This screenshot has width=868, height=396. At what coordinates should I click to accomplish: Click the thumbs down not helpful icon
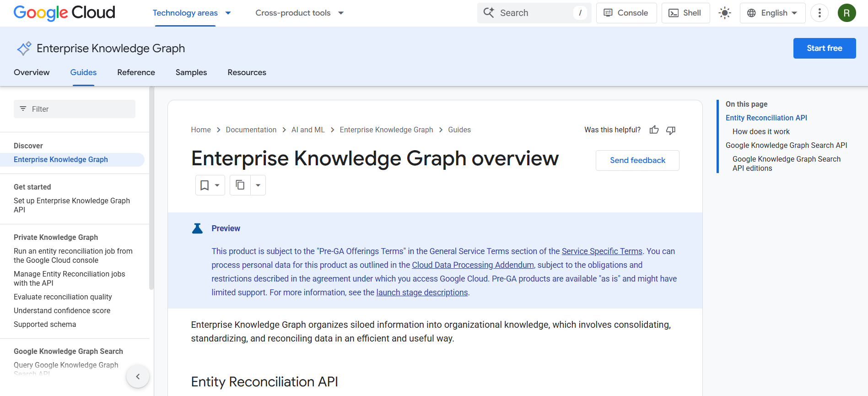pyautogui.click(x=671, y=130)
